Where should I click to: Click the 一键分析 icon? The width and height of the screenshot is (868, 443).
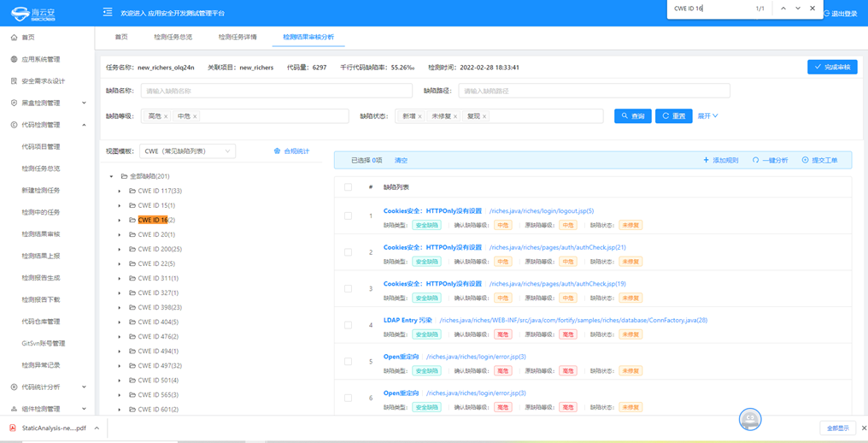pyautogui.click(x=755, y=160)
